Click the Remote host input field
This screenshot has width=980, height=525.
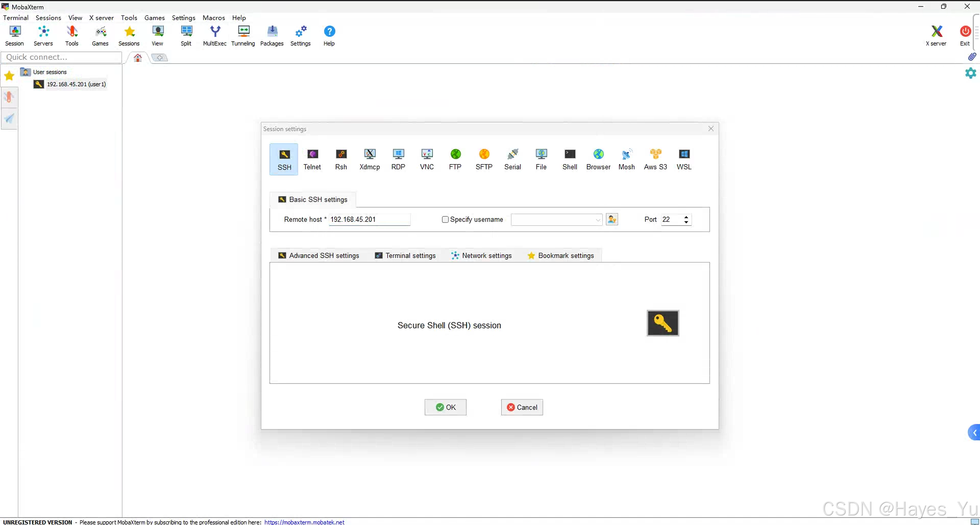coord(369,219)
